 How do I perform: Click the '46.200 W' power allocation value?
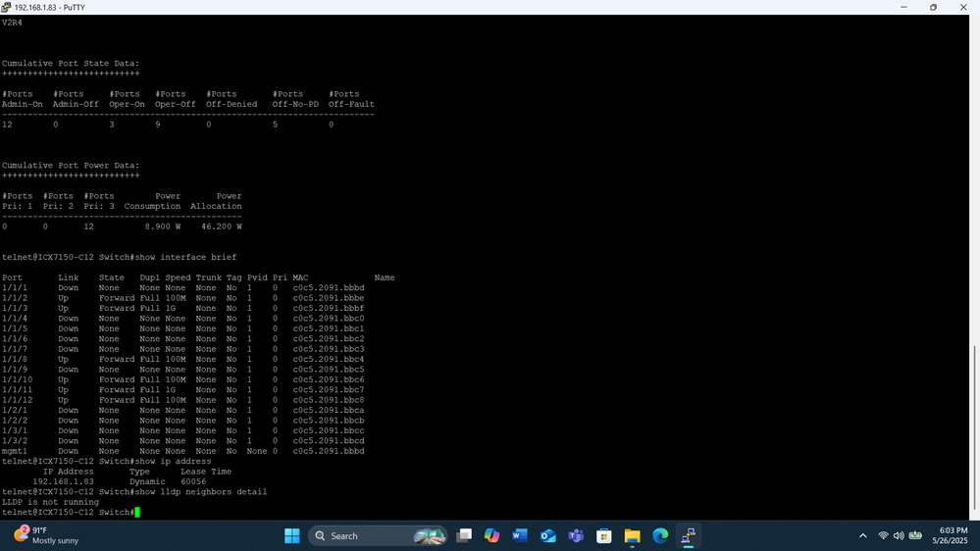[x=222, y=226]
